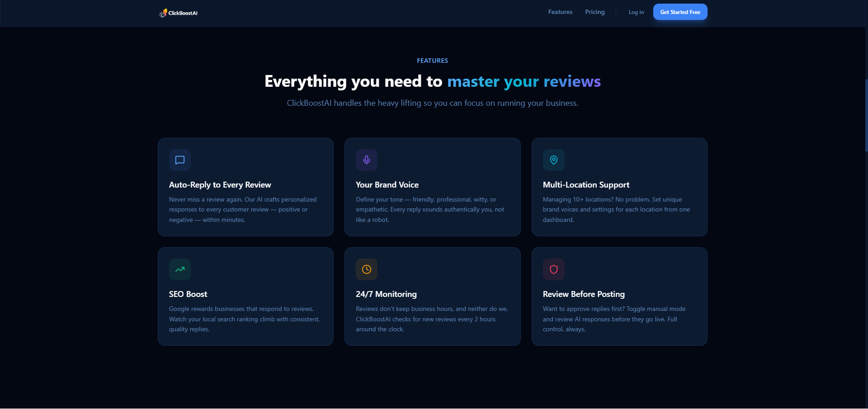
Task: Select the SEO Boost heading
Action: tap(188, 294)
